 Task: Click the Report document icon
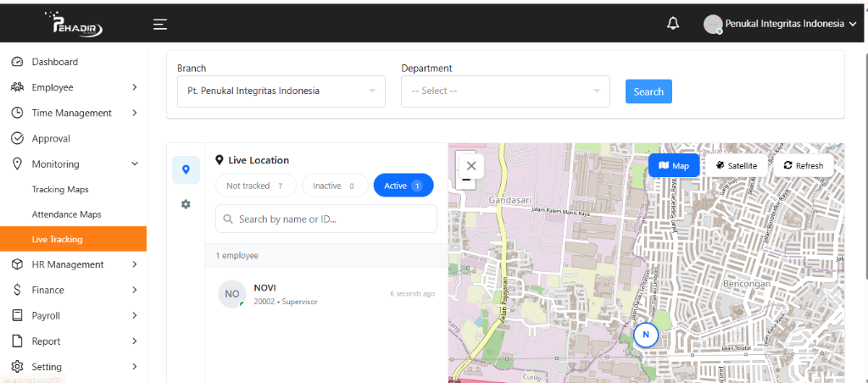click(17, 341)
